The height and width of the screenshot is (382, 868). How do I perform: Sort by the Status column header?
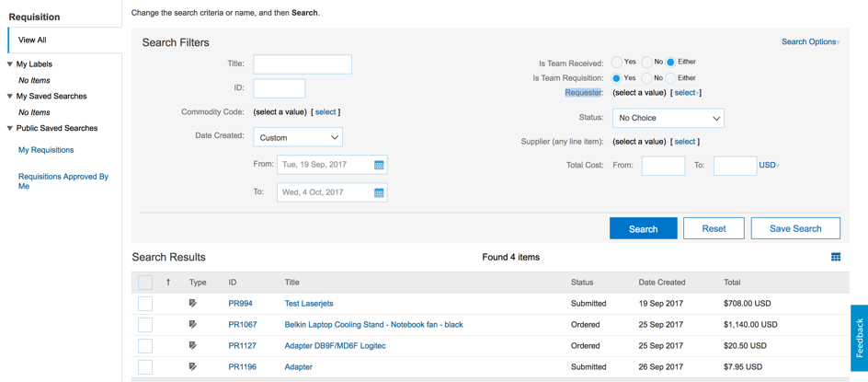pyautogui.click(x=582, y=283)
